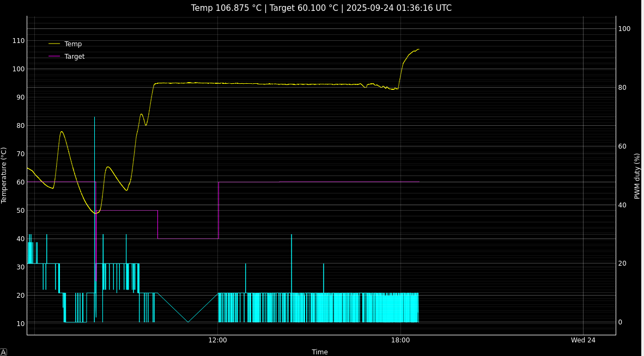Click the 90 temperature axis tick label

pos(20,97)
